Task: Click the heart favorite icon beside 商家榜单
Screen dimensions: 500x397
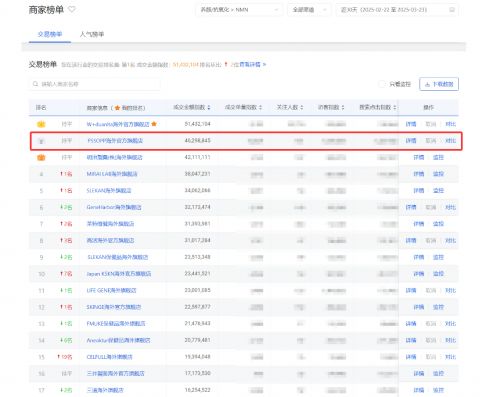Action: [72, 9]
